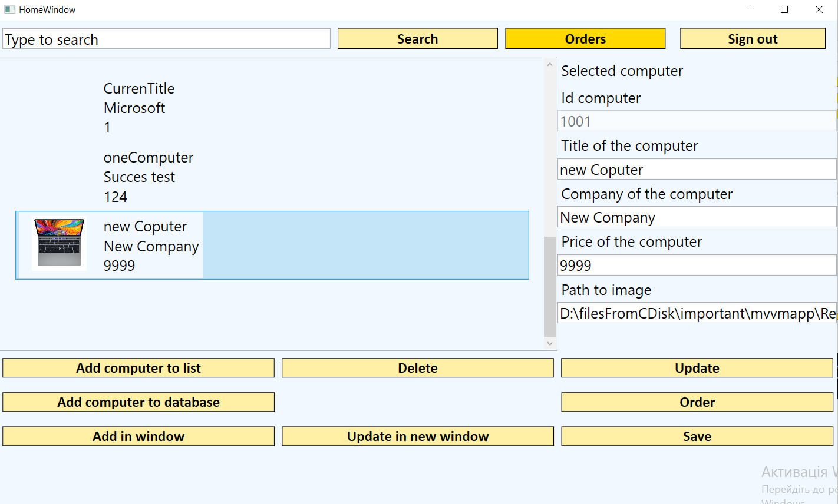Click the Search button
This screenshot has width=838, height=504.
point(417,39)
